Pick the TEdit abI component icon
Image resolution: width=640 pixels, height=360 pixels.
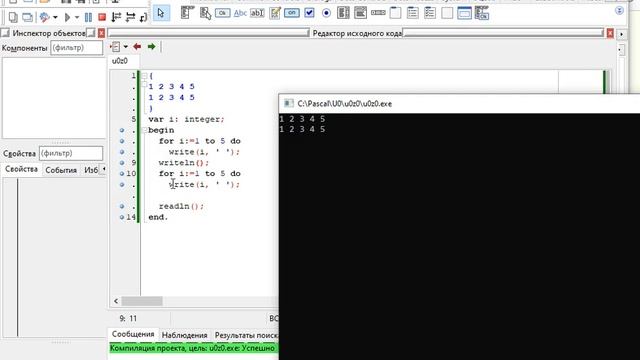pyautogui.click(x=257, y=13)
